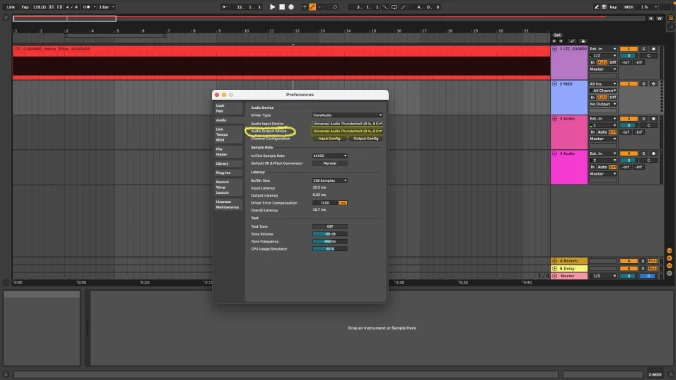Toggle the transport Loop switch
This screenshot has width=676, height=380.
pyautogui.click(x=394, y=7)
